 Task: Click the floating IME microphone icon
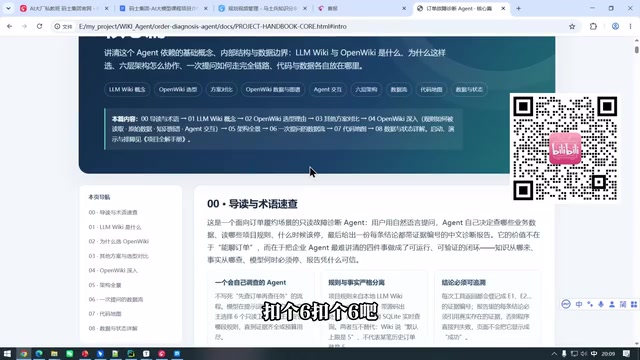point(601,304)
